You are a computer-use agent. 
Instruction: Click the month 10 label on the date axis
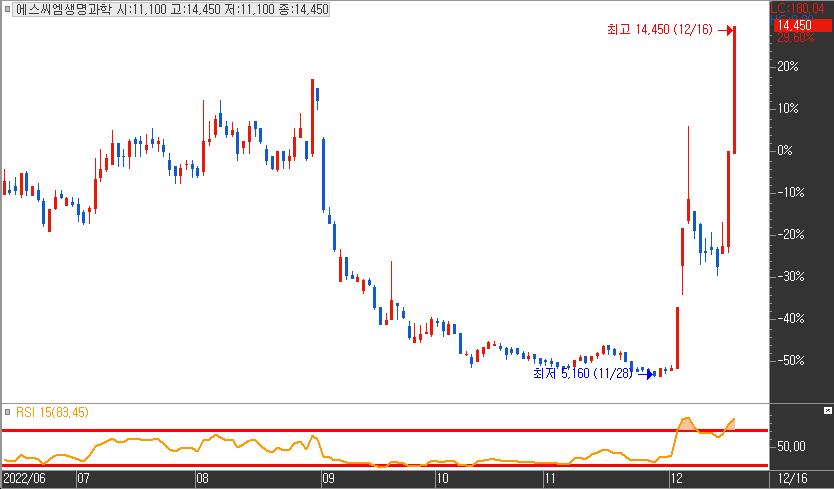coord(443,478)
